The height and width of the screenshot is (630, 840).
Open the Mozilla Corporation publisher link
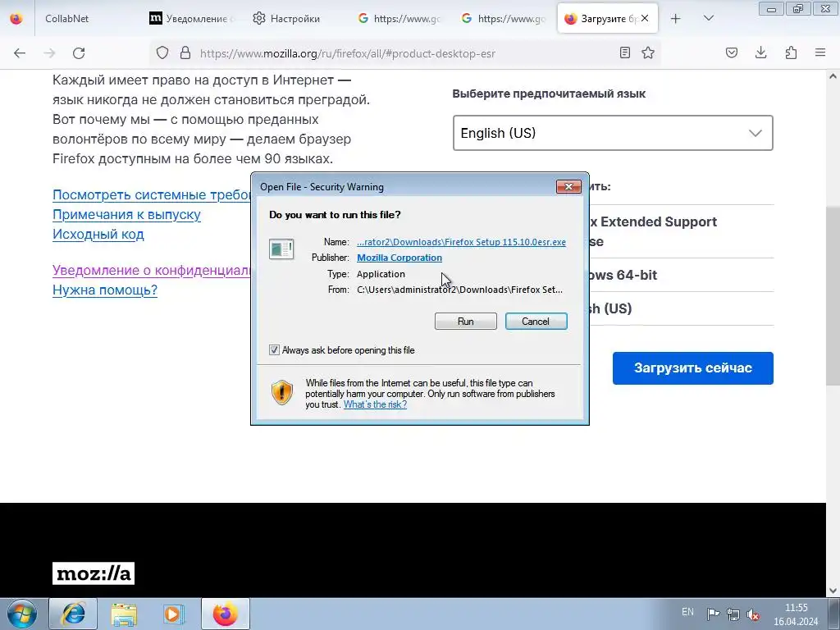(x=399, y=258)
